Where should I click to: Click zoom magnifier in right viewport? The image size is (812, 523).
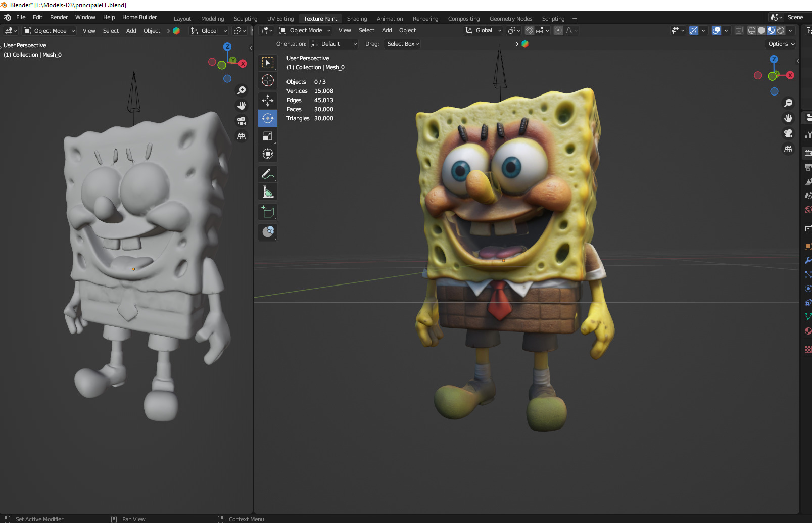tap(788, 103)
